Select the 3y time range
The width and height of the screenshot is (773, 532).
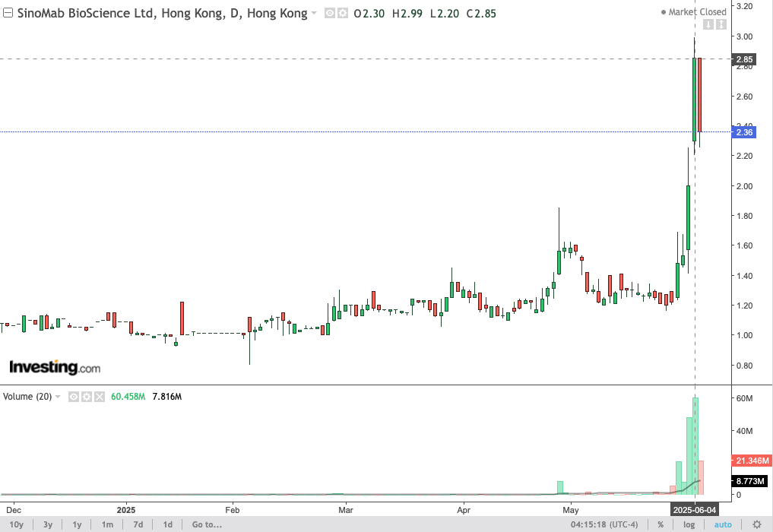click(x=48, y=524)
